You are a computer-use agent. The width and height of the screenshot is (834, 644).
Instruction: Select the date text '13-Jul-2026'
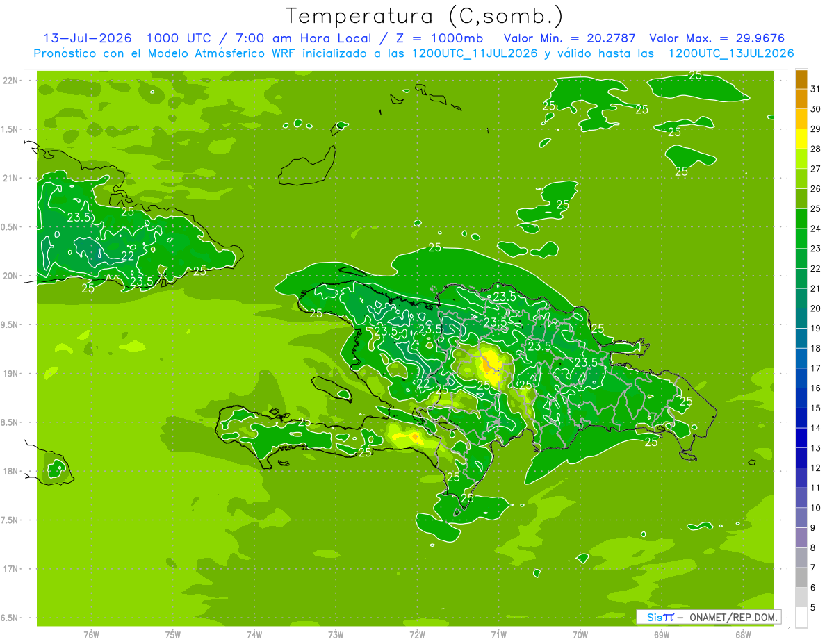point(87,38)
